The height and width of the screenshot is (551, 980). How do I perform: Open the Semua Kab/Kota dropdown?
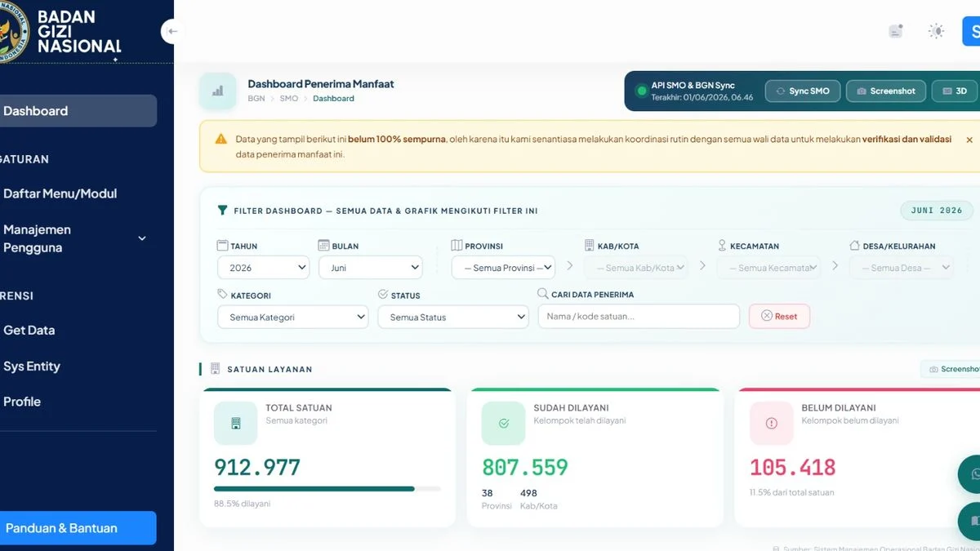pos(636,268)
